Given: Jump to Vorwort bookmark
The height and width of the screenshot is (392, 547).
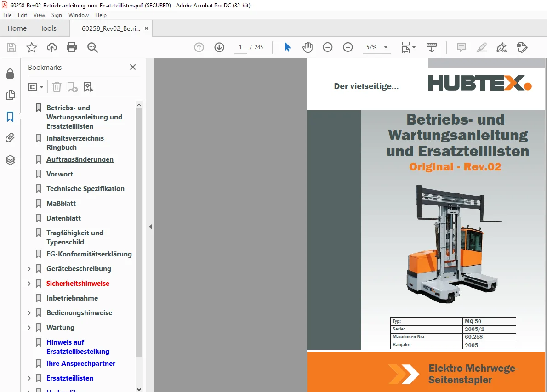Looking at the screenshot, I should 60,174.
